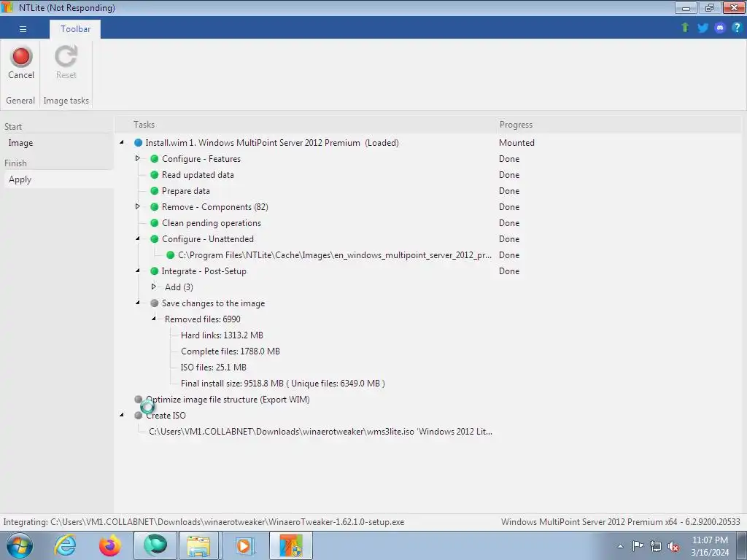Screen dimensions: 747x560
Task: Collapse the Install.wim root tree node
Action: tap(122, 142)
